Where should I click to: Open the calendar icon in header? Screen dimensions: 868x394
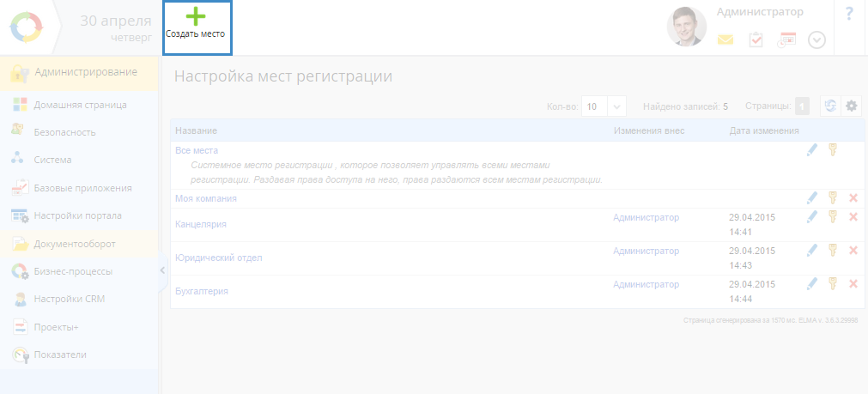786,39
